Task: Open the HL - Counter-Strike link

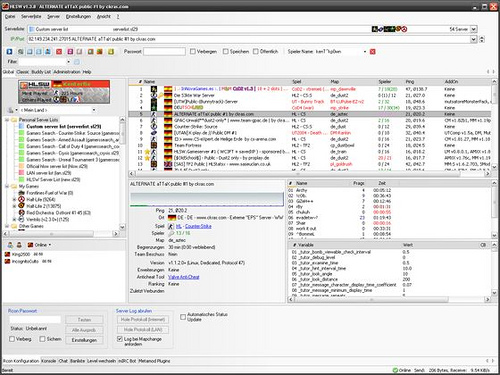Action: tap(194, 226)
